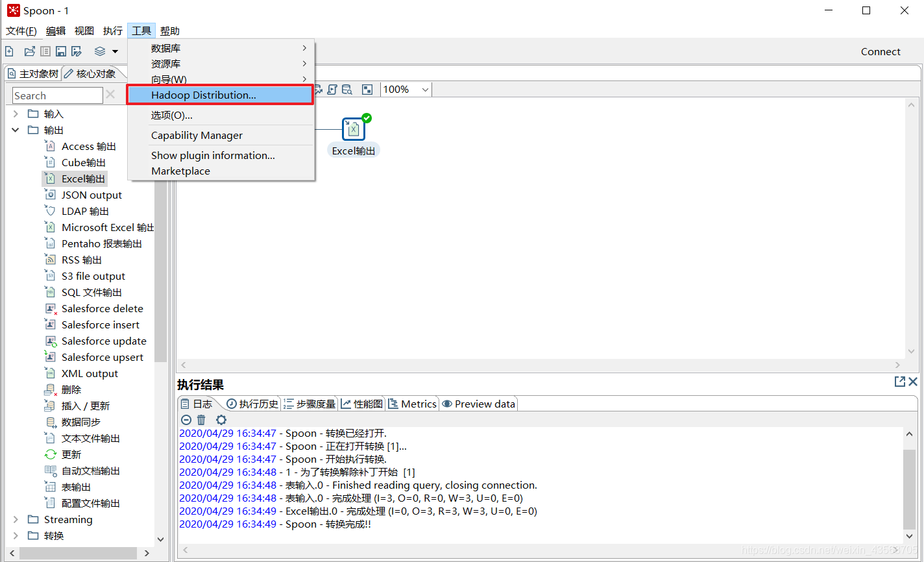Expand the Streaming folder
The width and height of the screenshot is (924, 562).
pos(16,519)
